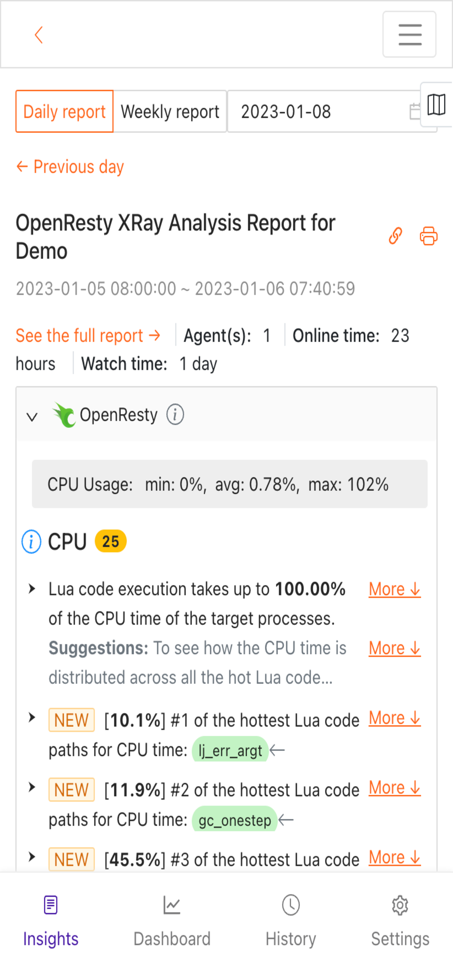Screen dimensions: 453x980
Task: Copy the report link via chain icon
Action: tap(395, 236)
